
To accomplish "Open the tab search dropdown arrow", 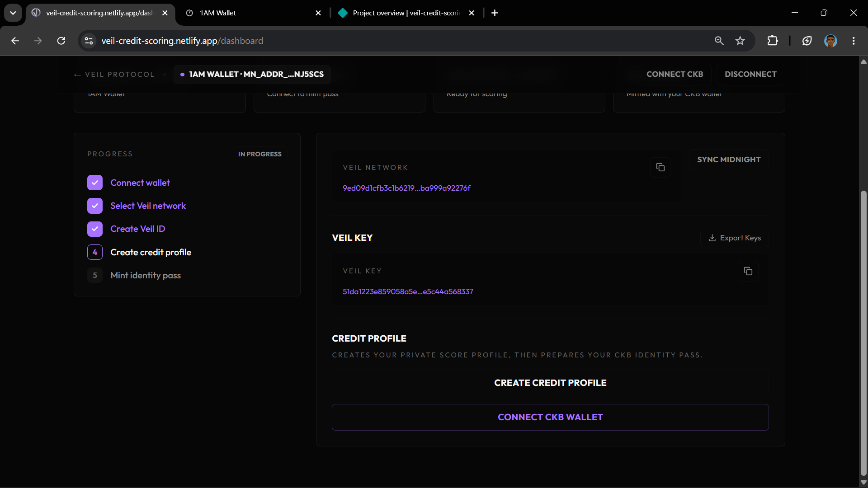I will [13, 13].
